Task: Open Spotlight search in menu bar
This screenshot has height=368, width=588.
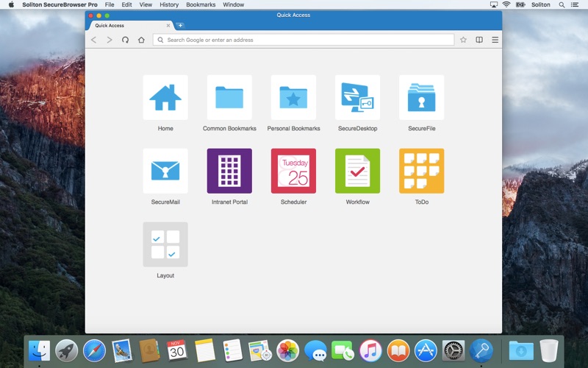Action: point(562,4)
